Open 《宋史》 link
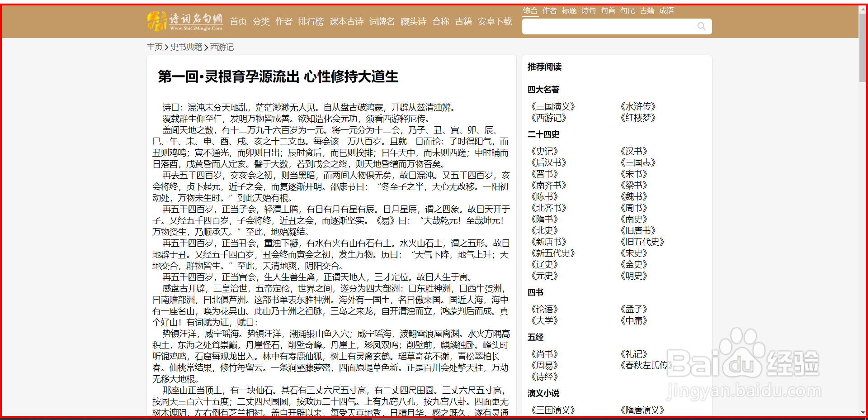Viewport: 868px width, 420px height. click(634, 253)
